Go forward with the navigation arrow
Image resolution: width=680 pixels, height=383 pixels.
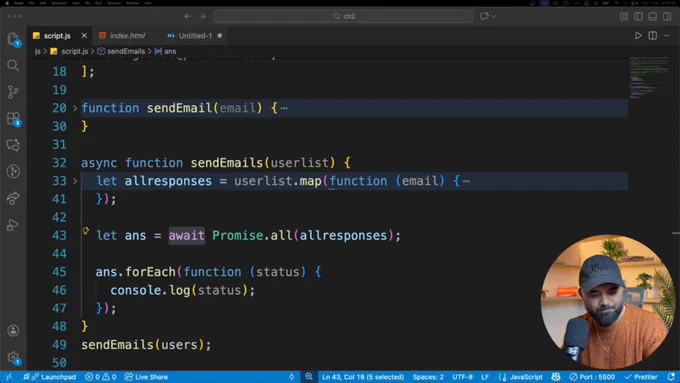202,16
